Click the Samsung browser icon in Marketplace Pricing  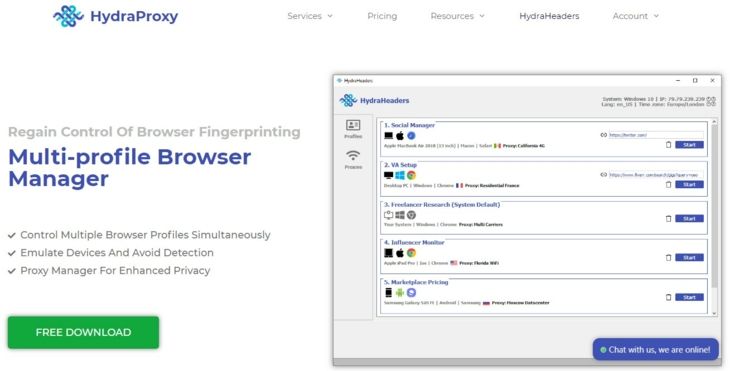point(411,293)
